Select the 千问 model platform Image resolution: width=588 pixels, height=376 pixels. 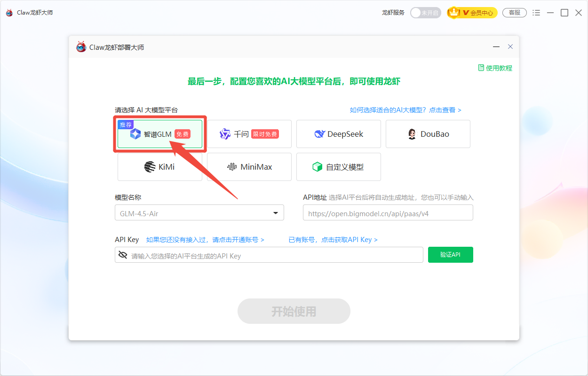(249, 134)
